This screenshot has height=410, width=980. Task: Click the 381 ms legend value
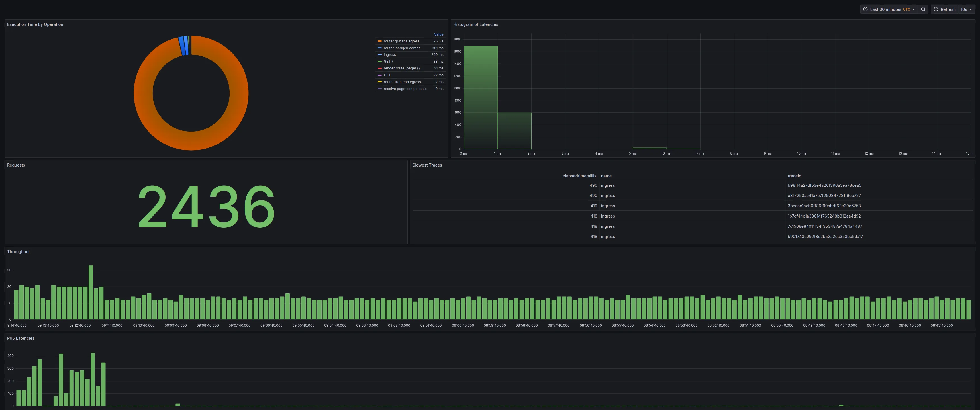[438, 48]
